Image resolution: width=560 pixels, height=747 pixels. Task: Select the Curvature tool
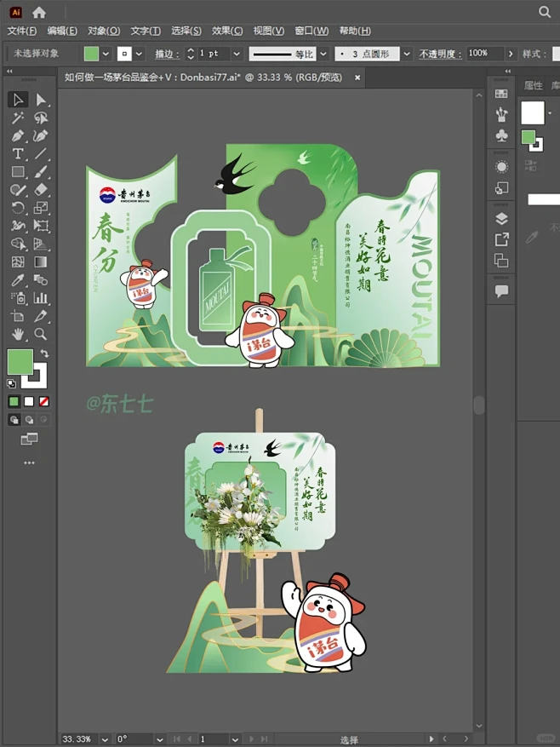tap(41, 135)
